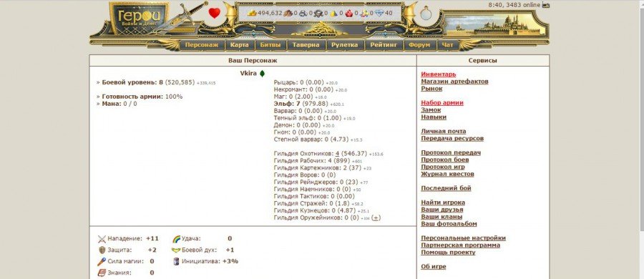The height and width of the screenshot is (279, 644).
Task: Open the Гильдия Охотников level 4 link
Action: 337,154
